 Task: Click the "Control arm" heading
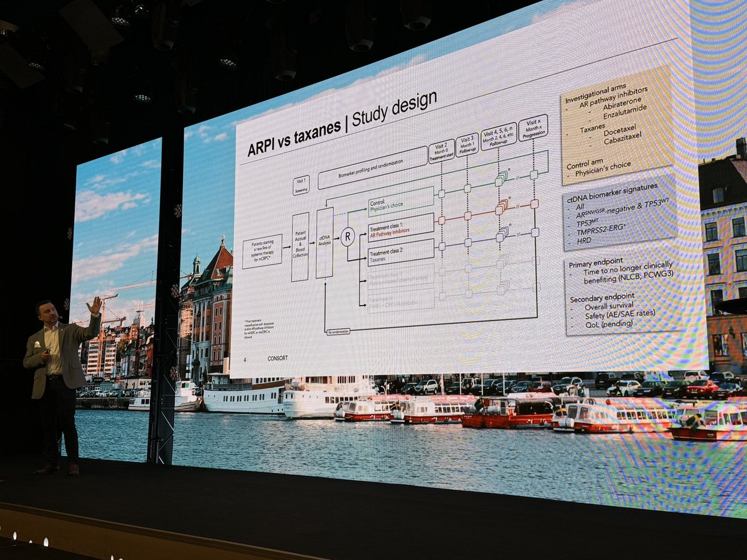pyautogui.click(x=586, y=164)
